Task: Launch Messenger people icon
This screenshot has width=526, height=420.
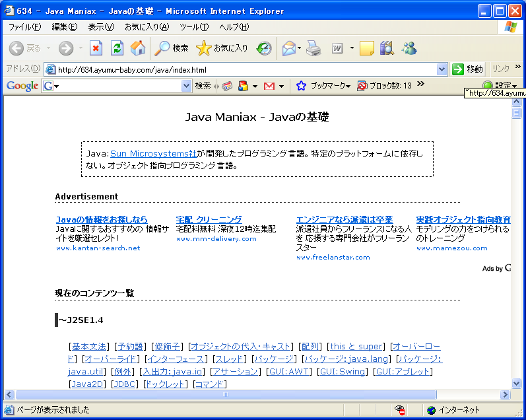Action: pos(409,48)
